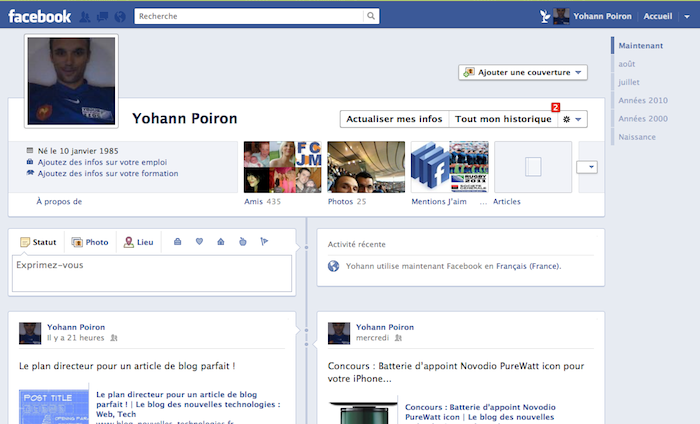The width and height of the screenshot is (700, 424).
Task: Jump to Années 2010 on the timeline
Action: tap(643, 100)
